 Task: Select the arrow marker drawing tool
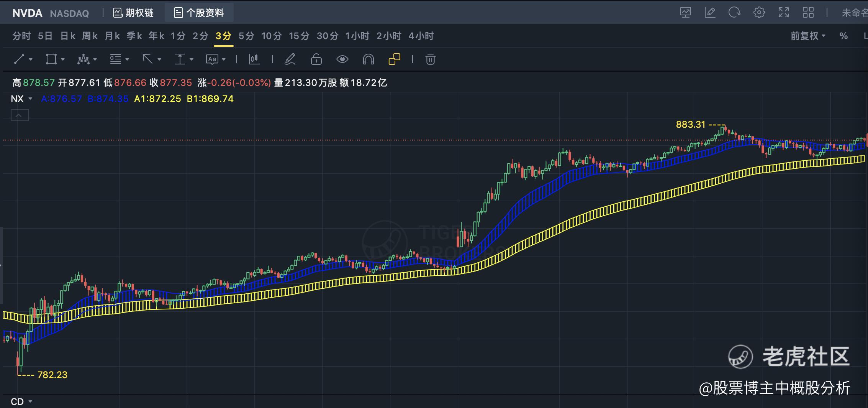tap(147, 59)
